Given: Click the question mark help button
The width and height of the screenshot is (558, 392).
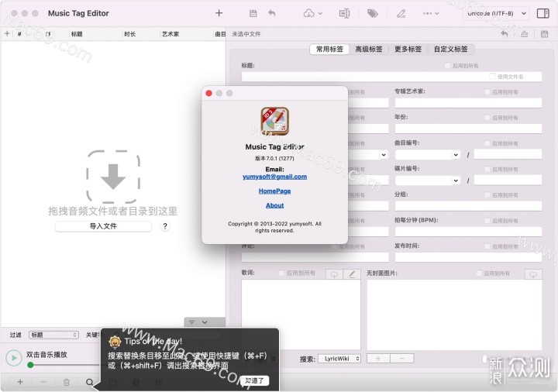Looking at the screenshot, I should click(x=165, y=226).
